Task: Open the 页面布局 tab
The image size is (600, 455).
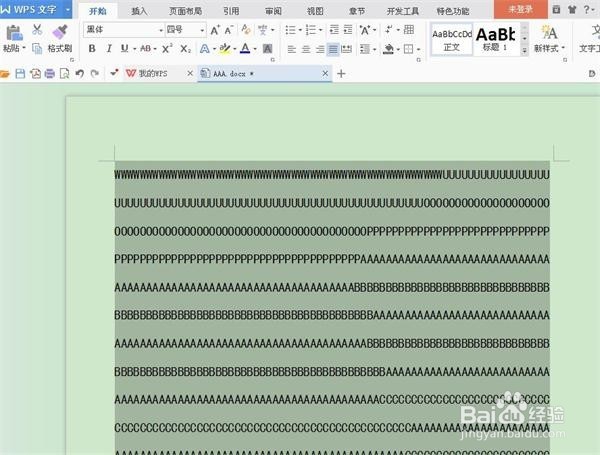Action: (186, 11)
